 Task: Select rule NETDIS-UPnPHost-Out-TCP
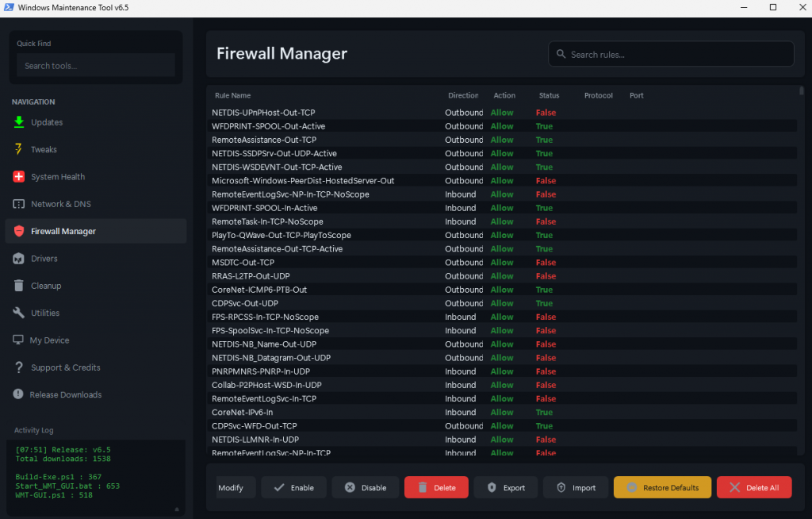pos(502,113)
